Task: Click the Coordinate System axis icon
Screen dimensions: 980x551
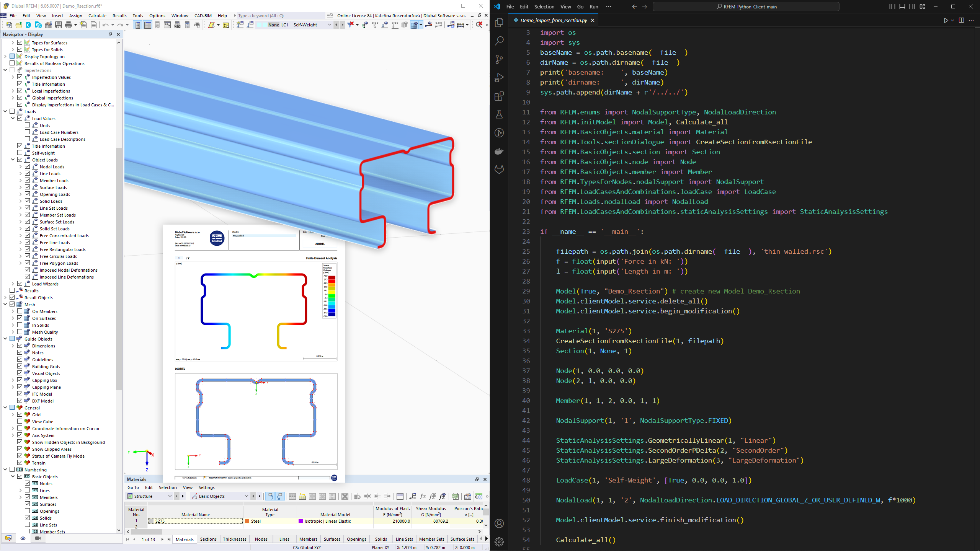Action: [x=147, y=453]
